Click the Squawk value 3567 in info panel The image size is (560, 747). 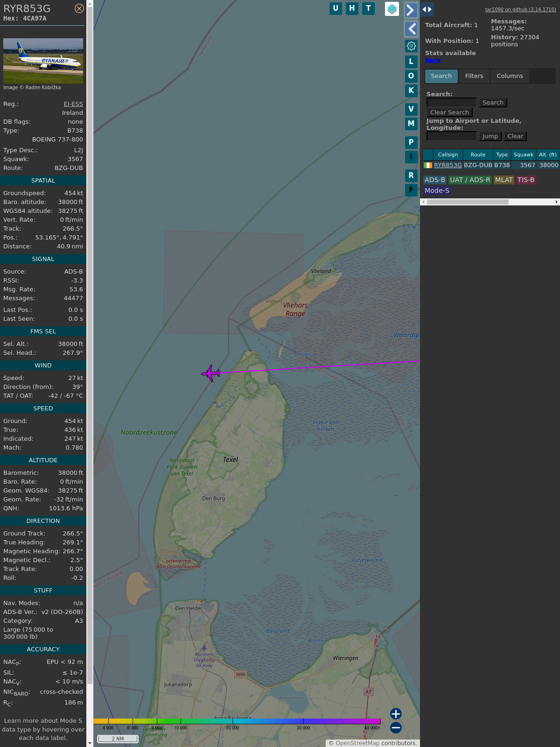(x=75, y=159)
